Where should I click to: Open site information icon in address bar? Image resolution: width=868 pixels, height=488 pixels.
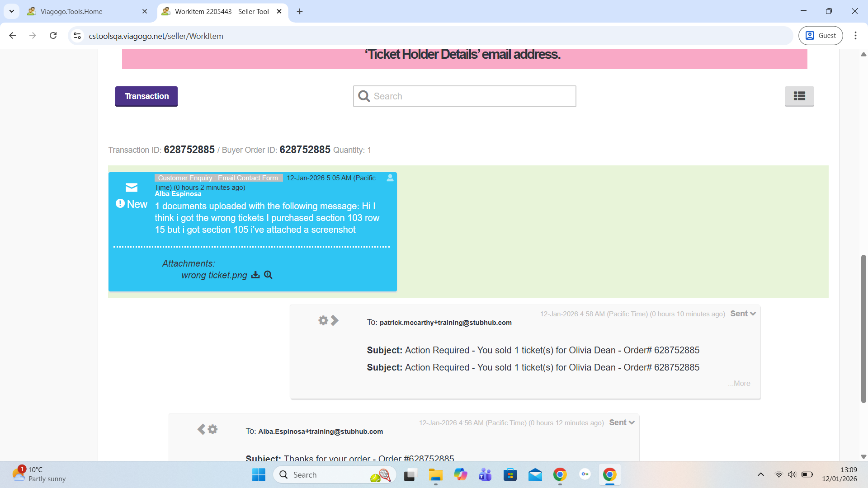tap(77, 36)
